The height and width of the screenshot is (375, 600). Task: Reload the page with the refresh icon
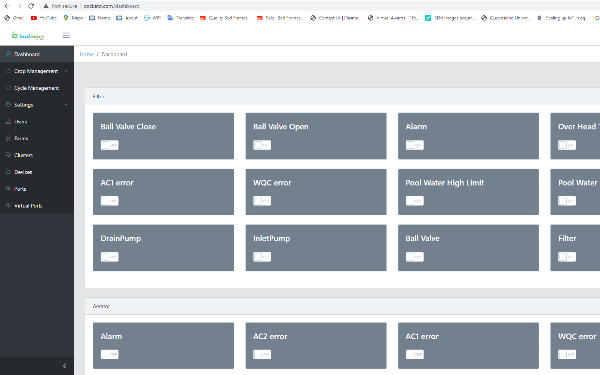click(31, 6)
